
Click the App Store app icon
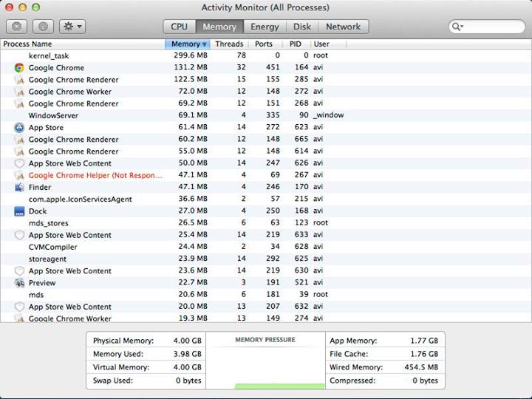19,128
